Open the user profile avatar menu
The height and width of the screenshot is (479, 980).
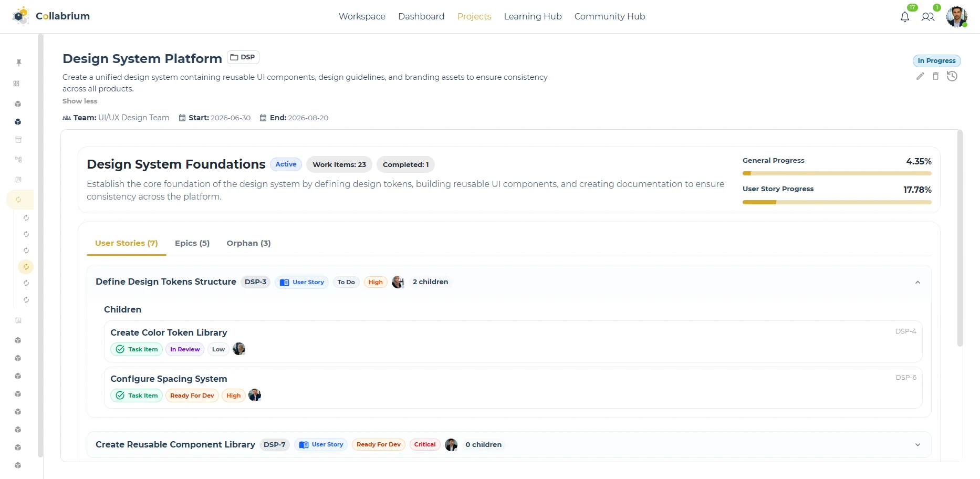957,16
